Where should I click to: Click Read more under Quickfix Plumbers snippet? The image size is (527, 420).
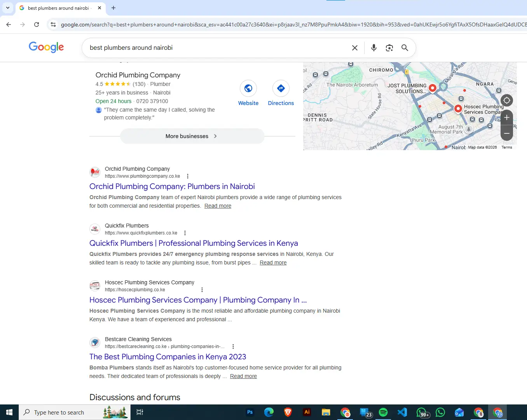click(x=273, y=262)
